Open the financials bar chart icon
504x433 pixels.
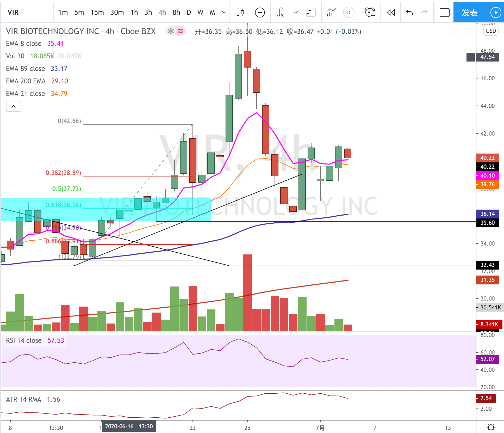pyautogui.click(x=311, y=12)
